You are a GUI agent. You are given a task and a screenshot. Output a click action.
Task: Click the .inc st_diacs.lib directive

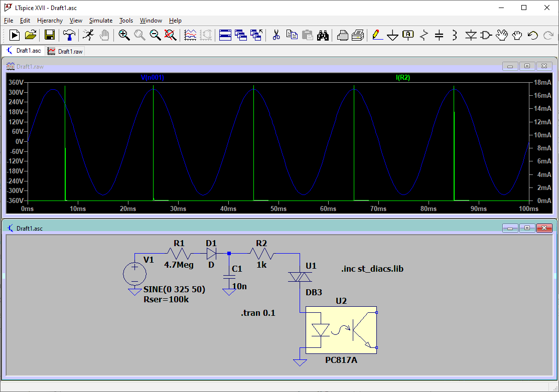[372, 269]
